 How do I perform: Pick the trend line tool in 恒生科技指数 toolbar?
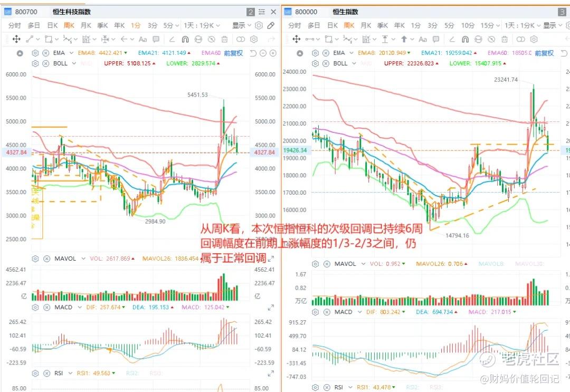(x=30, y=39)
